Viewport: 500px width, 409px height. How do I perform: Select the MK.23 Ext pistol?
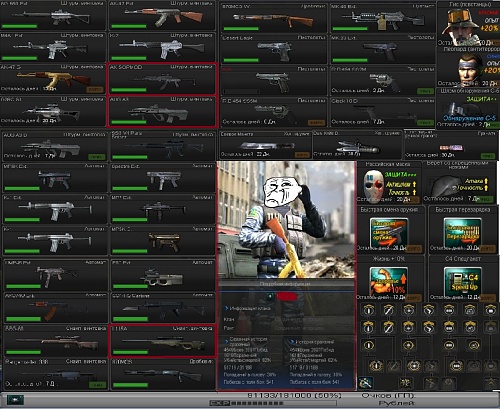pyautogui.click(x=383, y=49)
